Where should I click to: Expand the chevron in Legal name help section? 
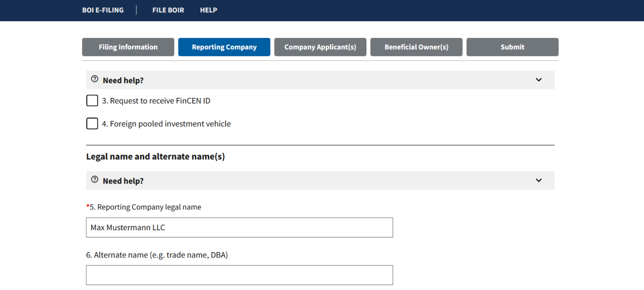pyautogui.click(x=539, y=180)
